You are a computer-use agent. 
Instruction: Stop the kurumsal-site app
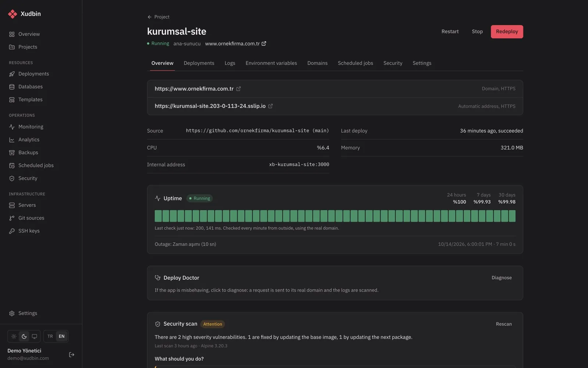click(x=477, y=32)
